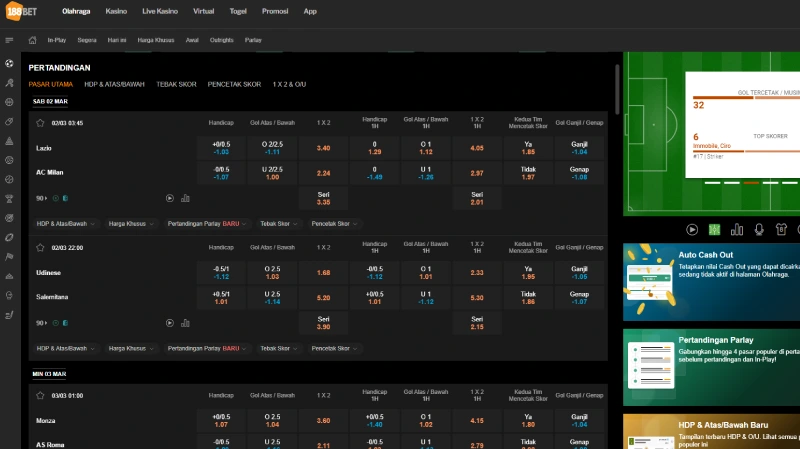Toggle favorite star for Udinese match

[x=40, y=247]
